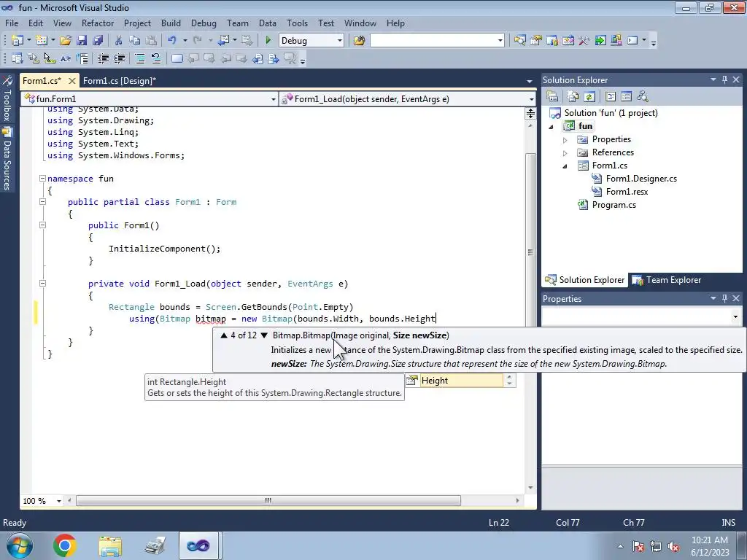Open the Command Window toolbar icon

632,41
